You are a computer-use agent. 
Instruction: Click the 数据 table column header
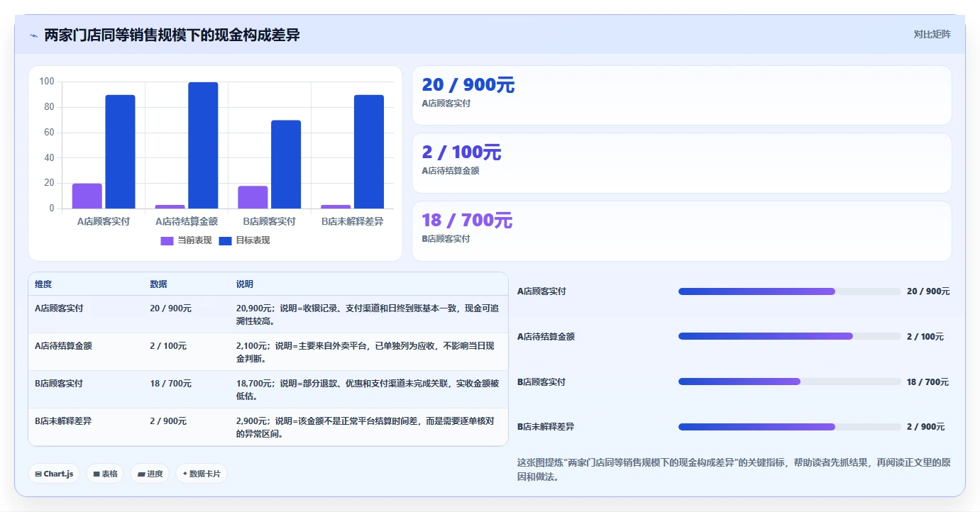click(x=158, y=284)
